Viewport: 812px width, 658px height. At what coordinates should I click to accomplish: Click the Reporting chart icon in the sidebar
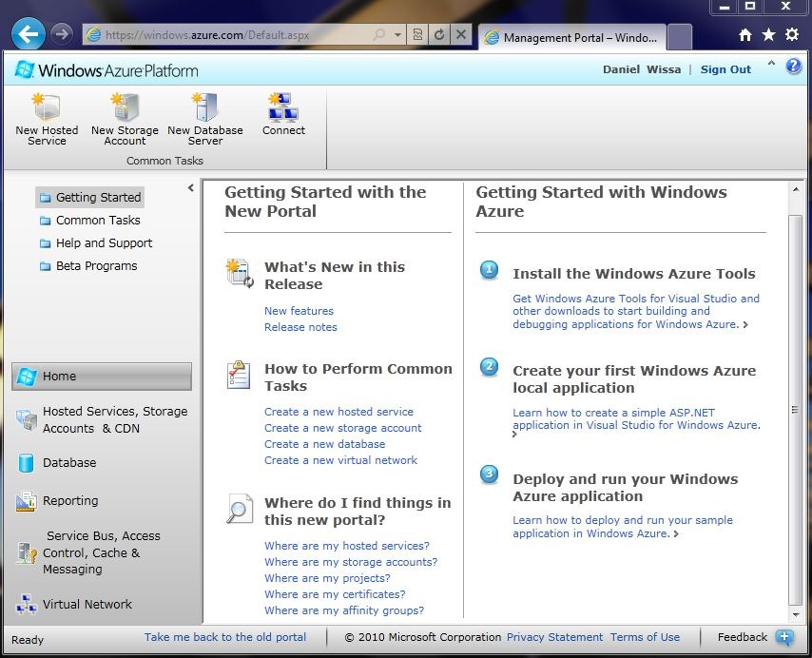pos(26,501)
